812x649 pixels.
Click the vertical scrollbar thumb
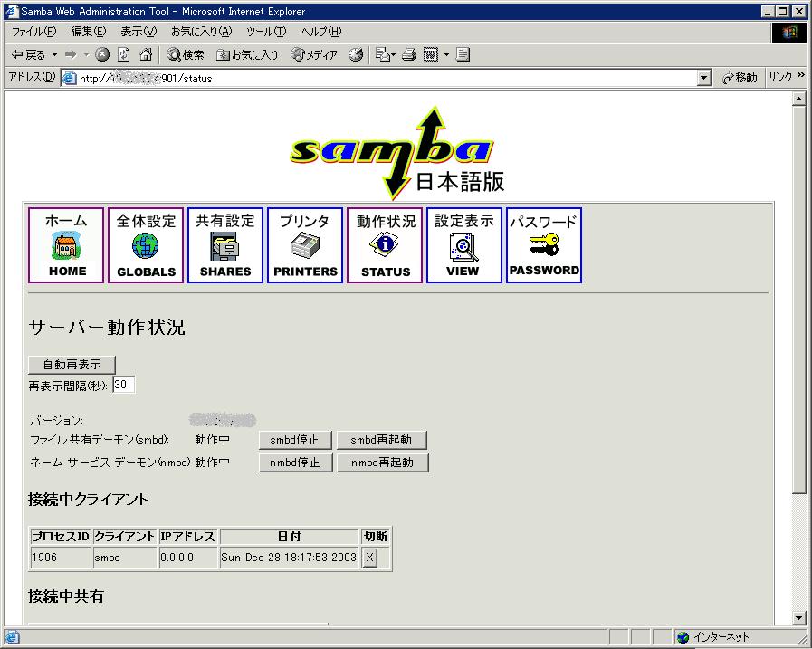pos(798,300)
